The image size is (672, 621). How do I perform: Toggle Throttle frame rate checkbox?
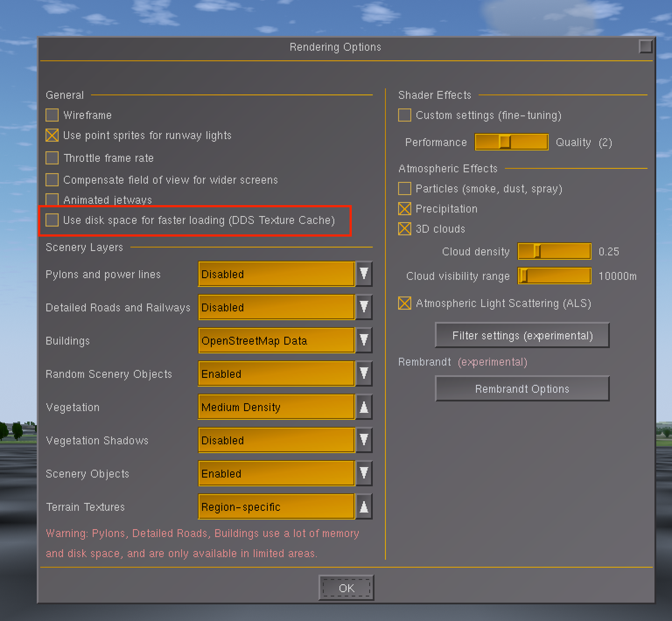coord(52,157)
